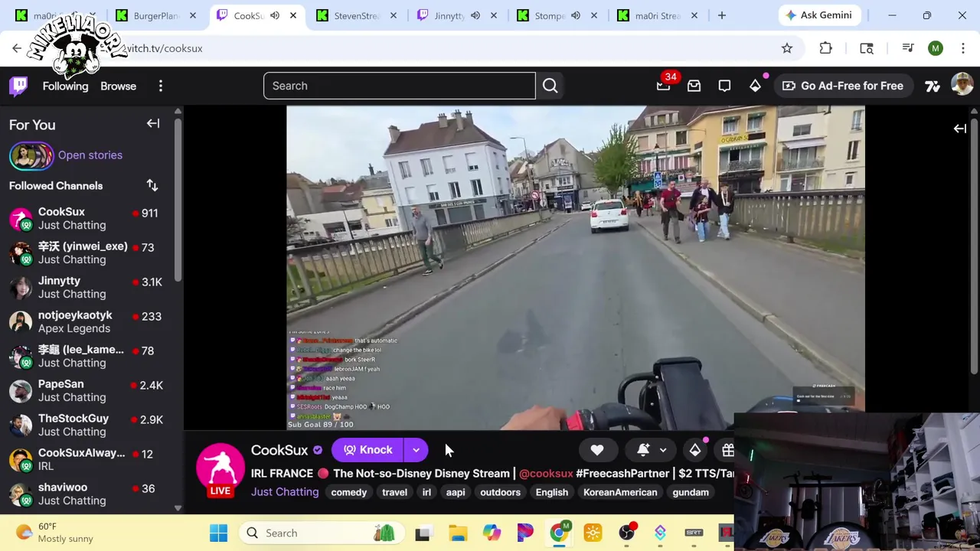Viewport: 980px width, 551px height.
Task: Close the CookSu tab
Action: point(292,15)
